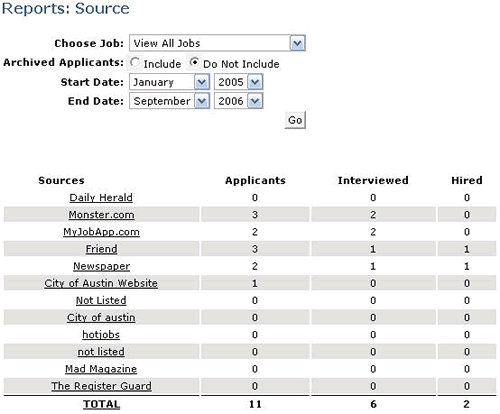
Task: Open The Register Guard source link
Action: [101, 386]
